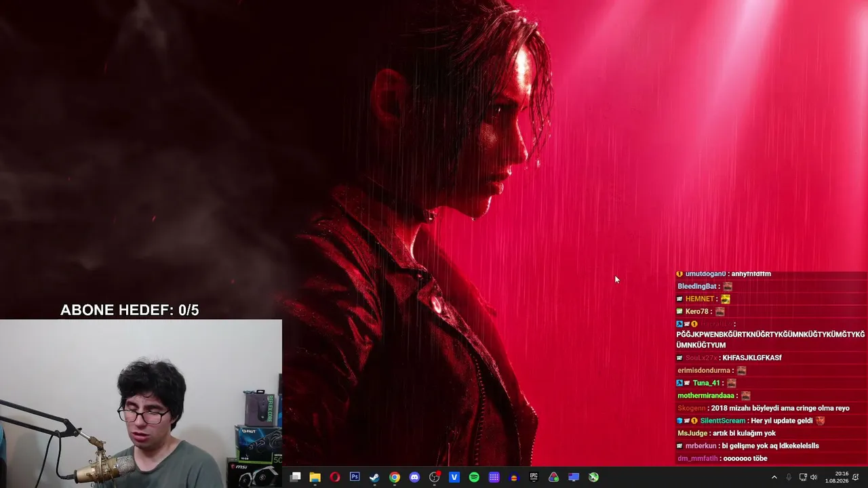Open the blue monitor app icon
Viewport: 868px width, 488px height.
(x=574, y=477)
